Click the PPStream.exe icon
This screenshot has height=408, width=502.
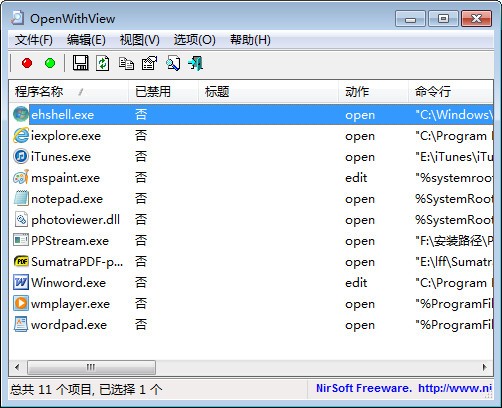pos(21,240)
